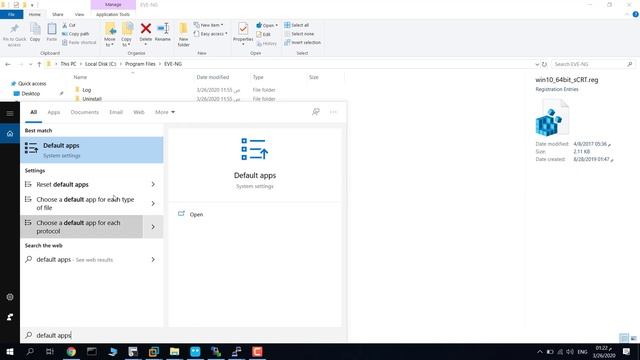This screenshot has width=640, height=360.
Task: Expand the web results arrow for default apps
Action: 153,260
